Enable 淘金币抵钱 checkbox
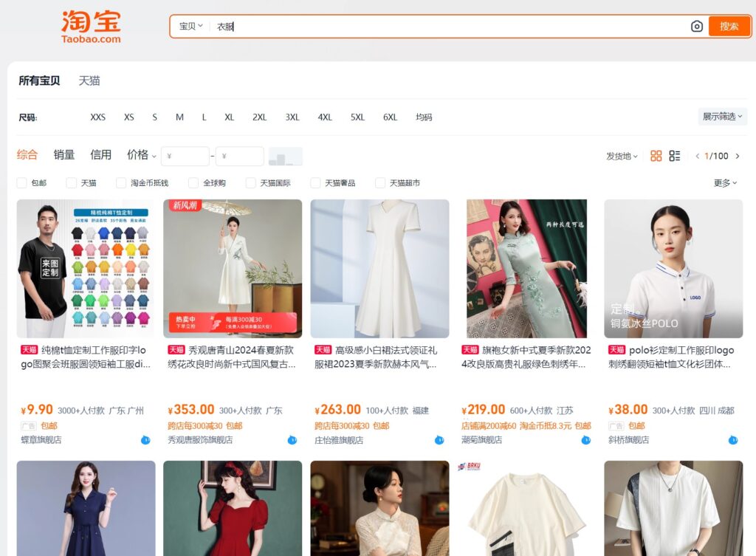Viewport: 756px width, 556px height. pos(121,183)
